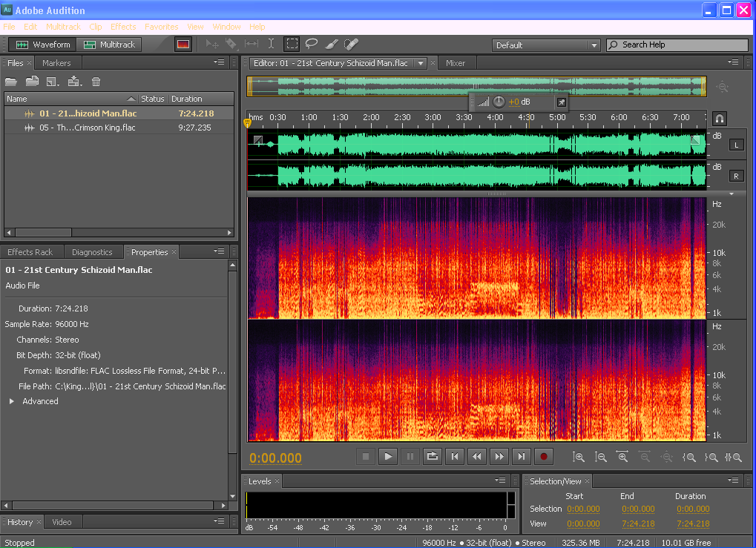The width and height of the screenshot is (756, 548).
Task: Select the Lasso Selection tool
Action: tap(312, 44)
